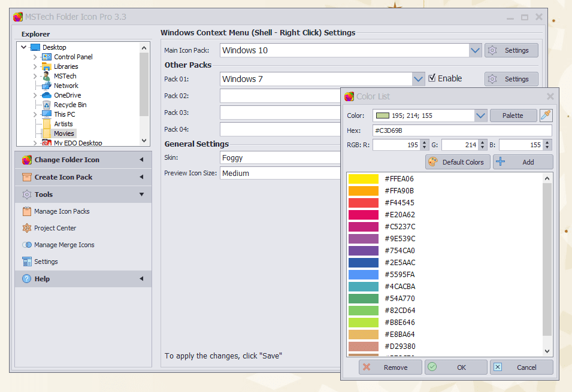
Task: Increase the R value with spinner
Action: point(425,142)
